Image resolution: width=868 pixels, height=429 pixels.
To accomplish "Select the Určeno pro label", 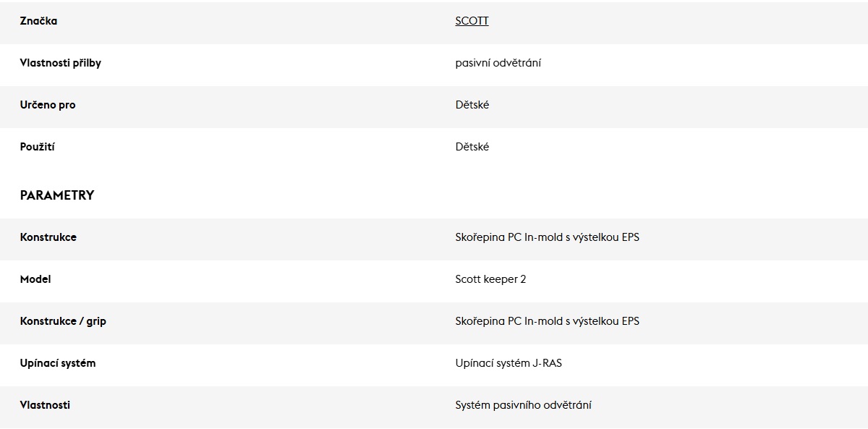I will [48, 105].
